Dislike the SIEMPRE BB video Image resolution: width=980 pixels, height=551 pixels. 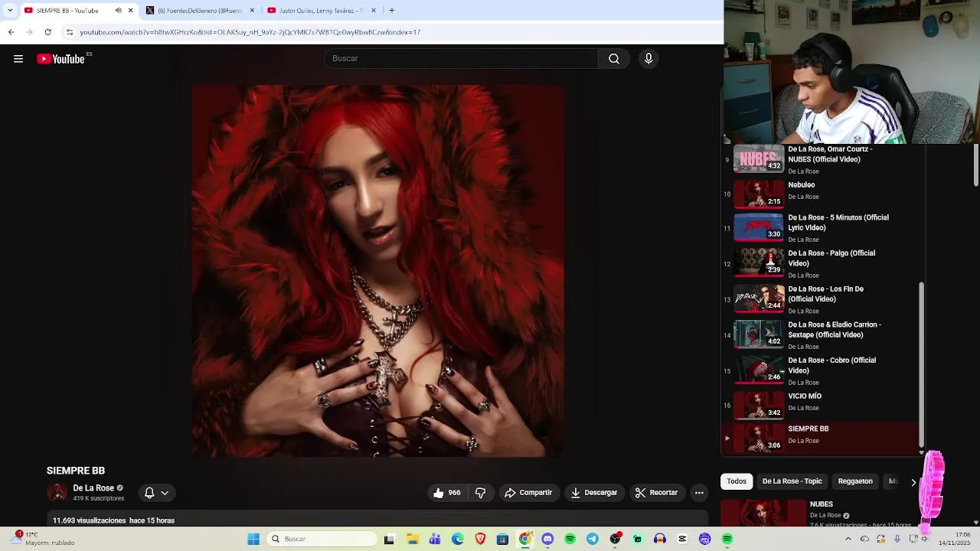click(480, 493)
